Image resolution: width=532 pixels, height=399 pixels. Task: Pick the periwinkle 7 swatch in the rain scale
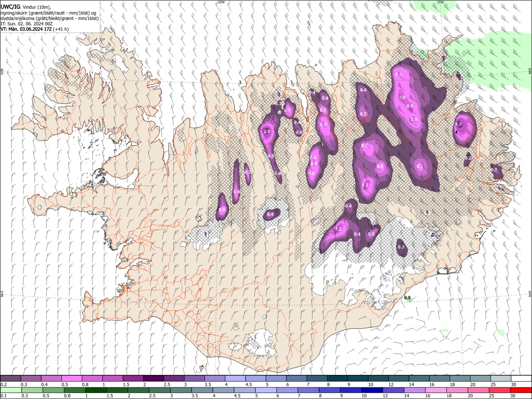[308, 390]
